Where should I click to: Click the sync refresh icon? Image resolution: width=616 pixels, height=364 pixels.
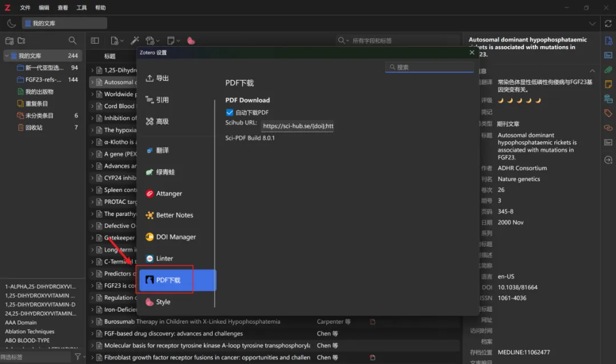(608, 23)
